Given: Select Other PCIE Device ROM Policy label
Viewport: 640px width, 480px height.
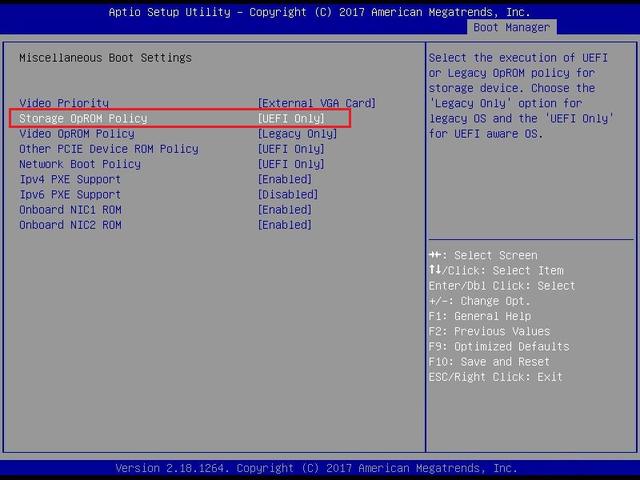Looking at the screenshot, I should [109, 149].
